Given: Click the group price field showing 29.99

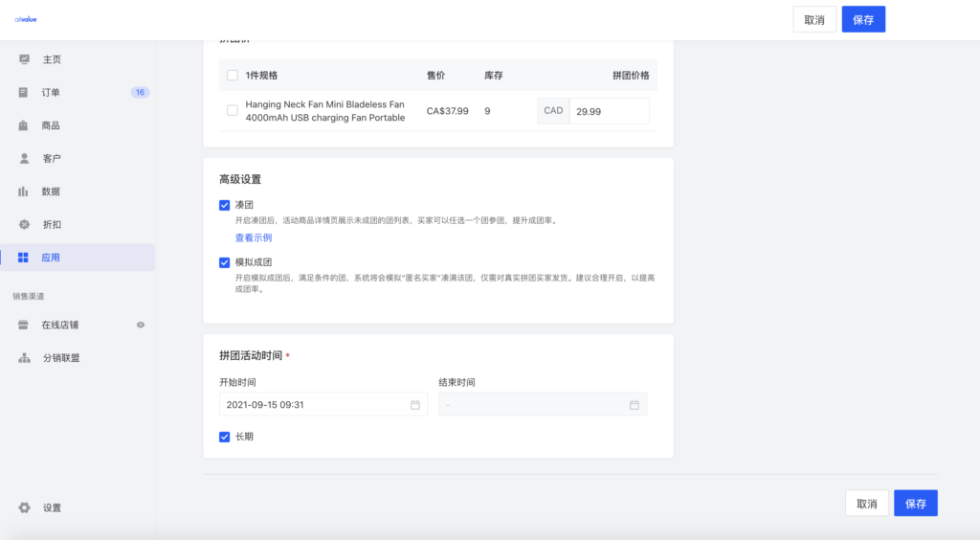Looking at the screenshot, I should pyautogui.click(x=610, y=111).
